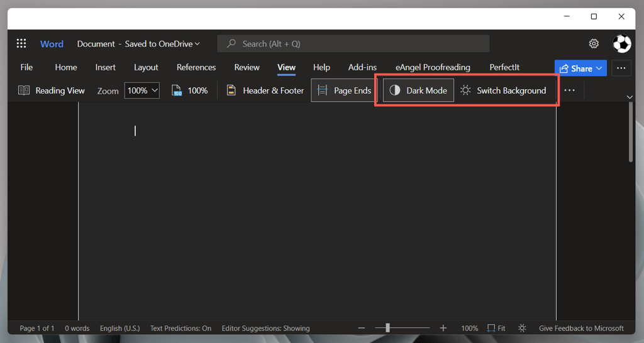Reset zoom with the 100% page icon
This screenshot has height=343, width=644.
pyautogui.click(x=177, y=90)
